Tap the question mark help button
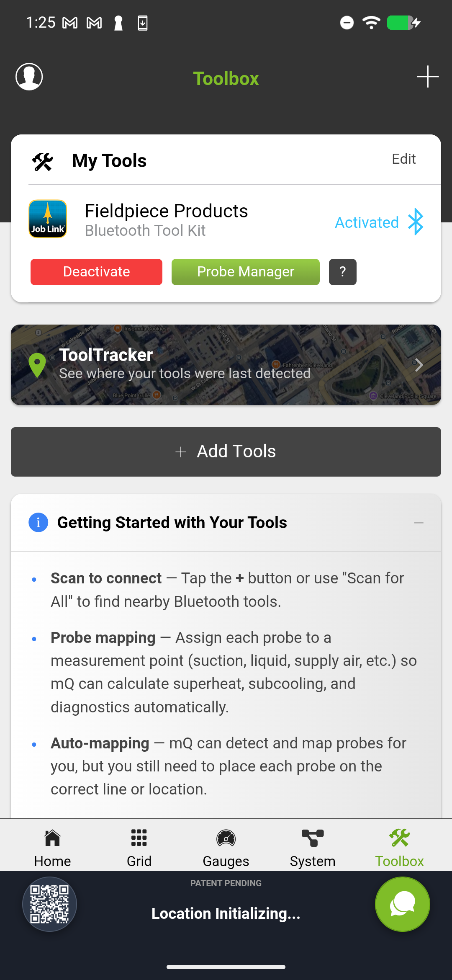 pyautogui.click(x=342, y=272)
